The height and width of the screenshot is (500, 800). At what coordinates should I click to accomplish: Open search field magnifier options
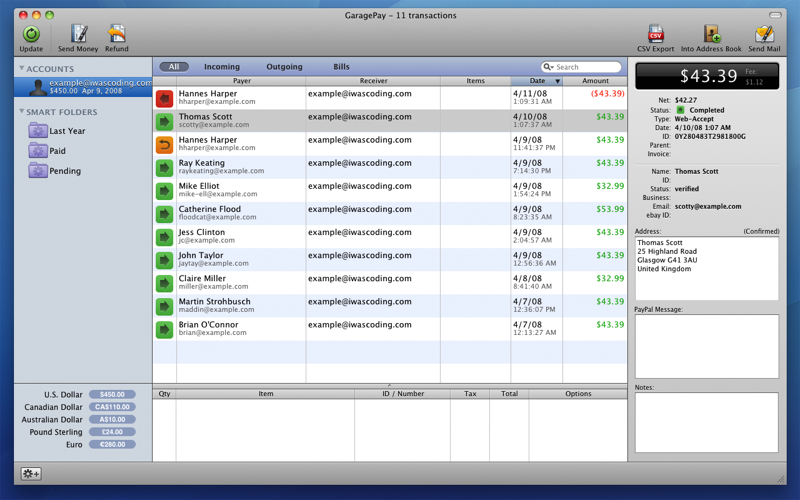pyautogui.click(x=548, y=67)
